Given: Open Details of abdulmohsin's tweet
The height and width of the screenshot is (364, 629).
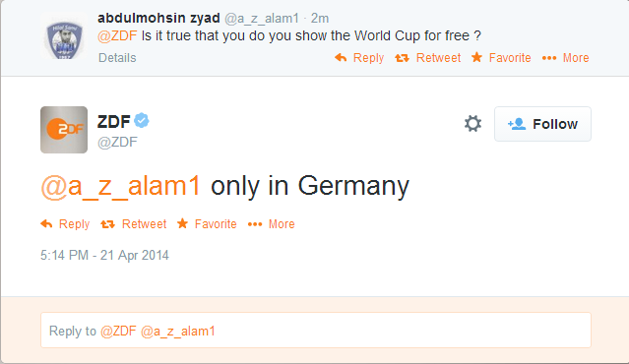Looking at the screenshot, I should (117, 58).
